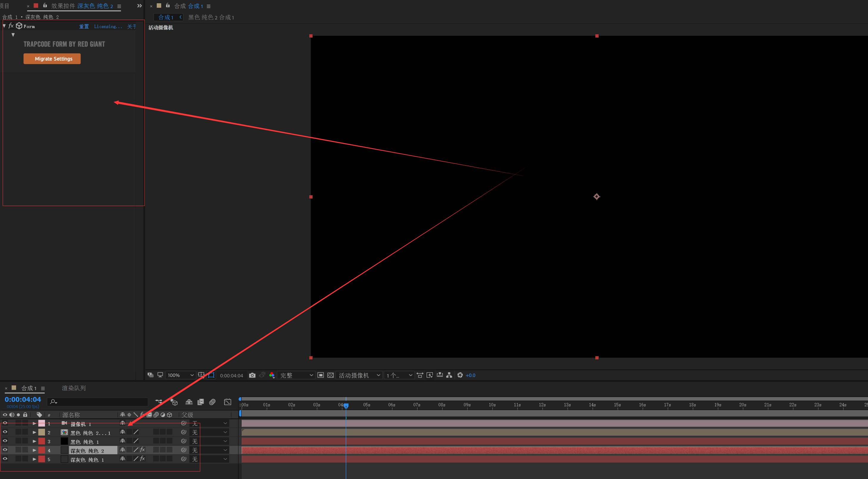Toggle hide shy layers icon in timeline
Viewport: 868px width, 479px height.
point(189,402)
